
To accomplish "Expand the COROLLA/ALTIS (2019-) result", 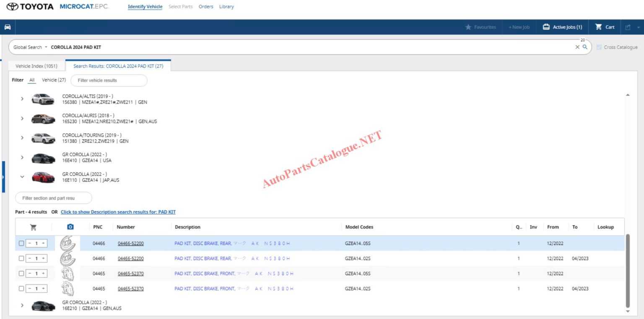I will point(22,98).
